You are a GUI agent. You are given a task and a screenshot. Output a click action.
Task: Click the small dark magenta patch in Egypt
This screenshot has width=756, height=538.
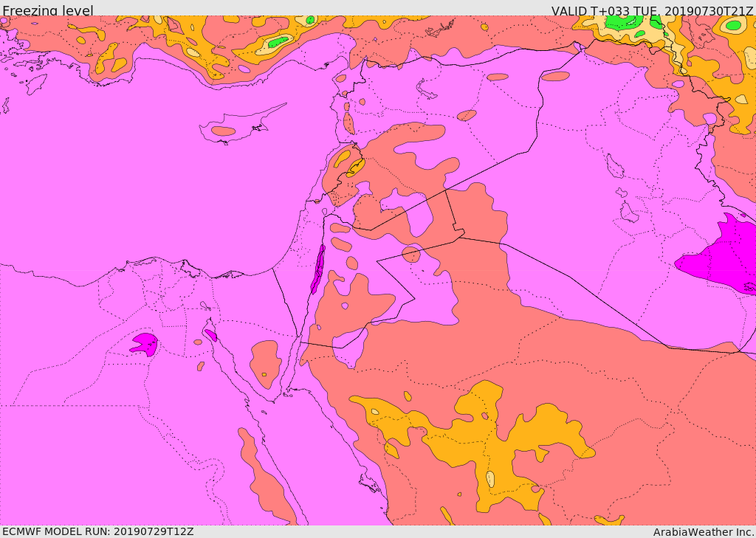tap(144, 344)
